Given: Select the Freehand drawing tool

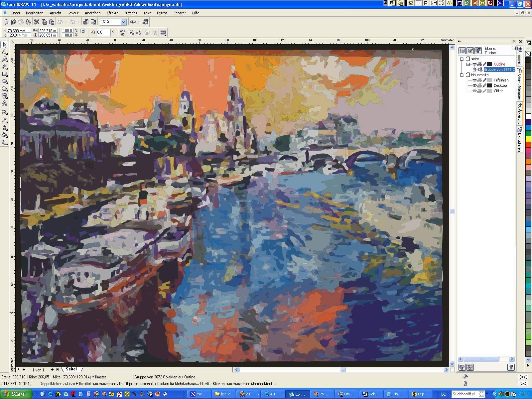Looking at the screenshot, I should [5, 66].
